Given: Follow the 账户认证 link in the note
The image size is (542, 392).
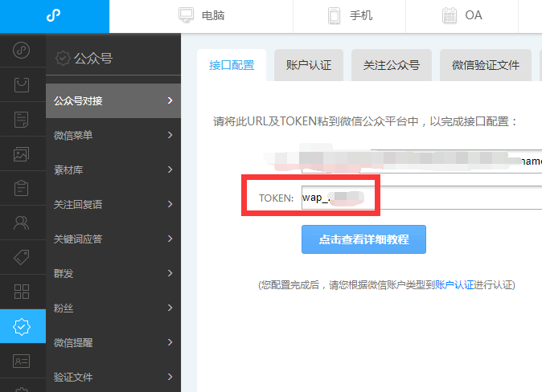Looking at the screenshot, I should pyautogui.click(x=454, y=285).
